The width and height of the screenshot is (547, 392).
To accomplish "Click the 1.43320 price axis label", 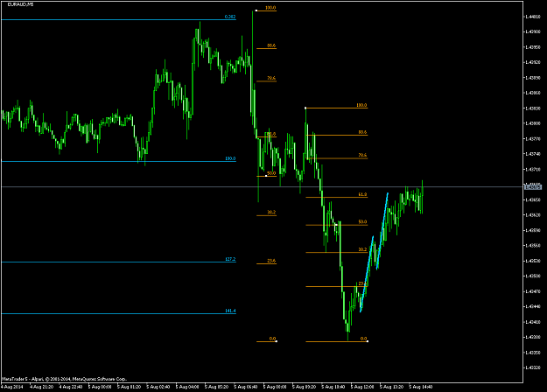I will [x=533, y=367].
